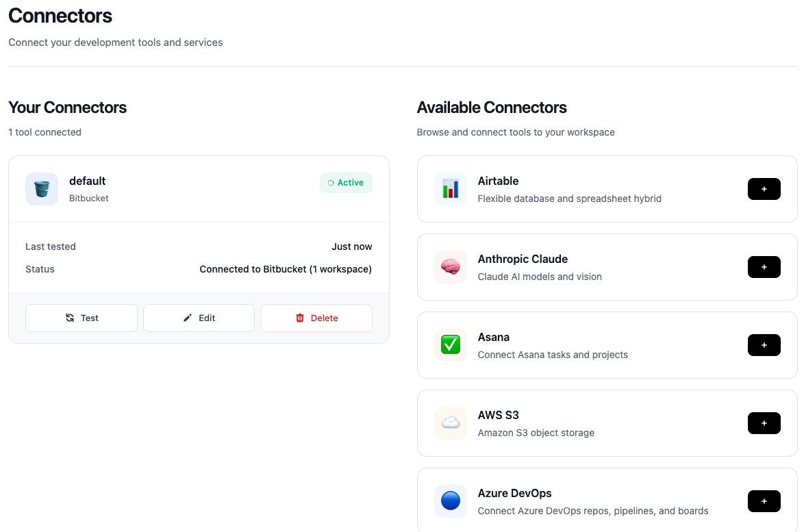Image resolution: width=804 pixels, height=532 pixels.
Task: Open the default connector card
Action: pos(199,188)
